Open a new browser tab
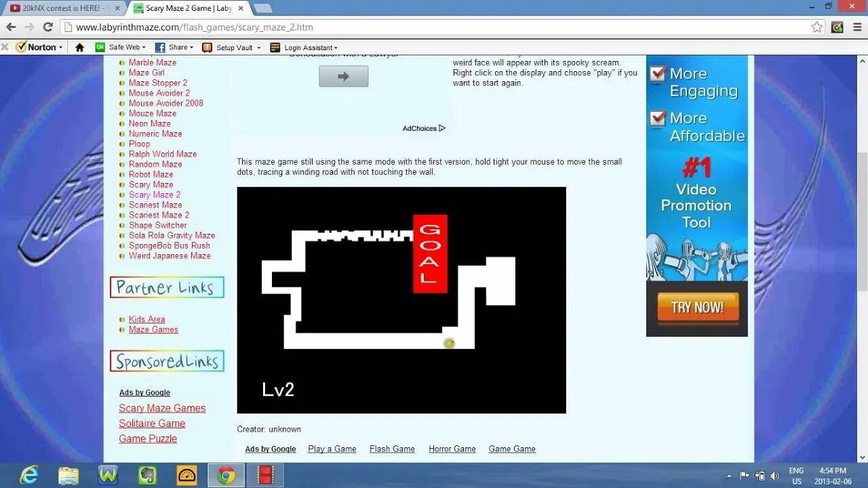868x488 pixels. point(262,8)
